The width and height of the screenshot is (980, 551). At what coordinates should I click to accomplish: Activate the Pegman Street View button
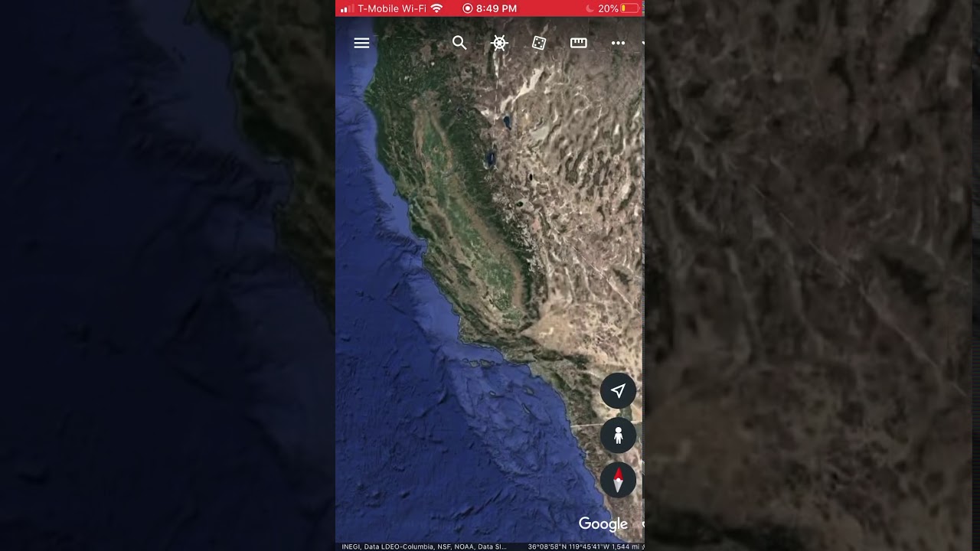click(x=618, y=435)
